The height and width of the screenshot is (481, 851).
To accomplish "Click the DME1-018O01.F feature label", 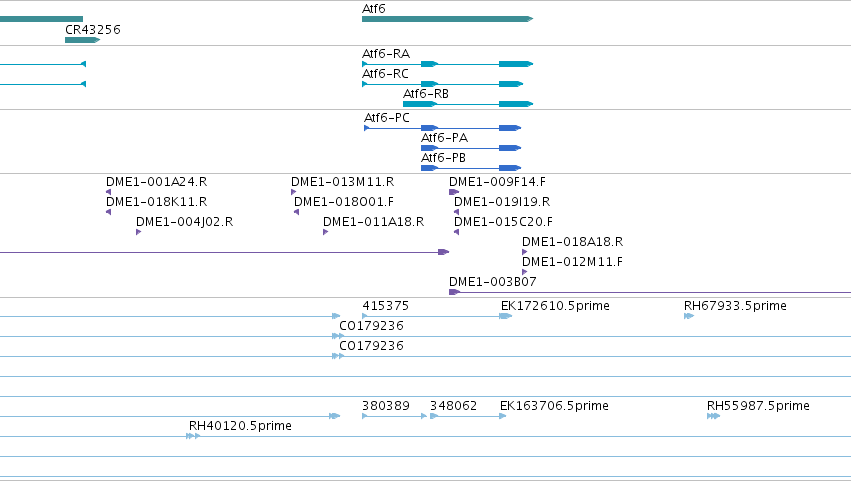I will (x=344, y=202).
